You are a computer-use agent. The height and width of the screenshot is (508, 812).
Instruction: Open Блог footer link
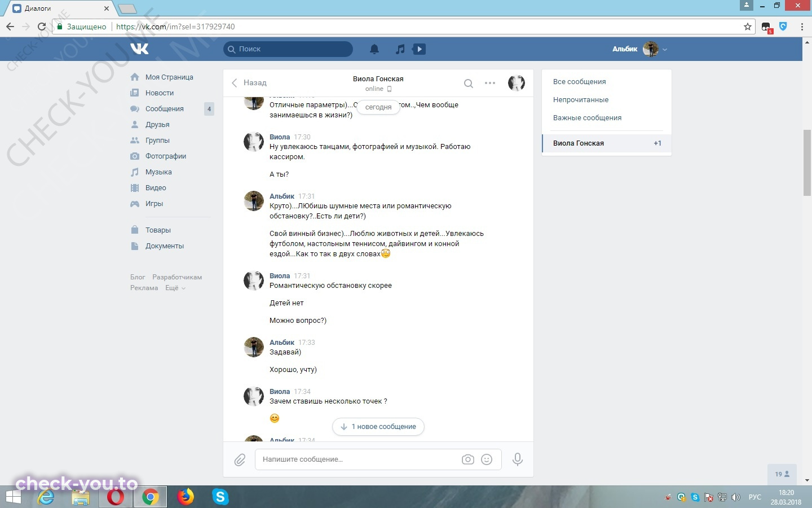click(138, 277)
